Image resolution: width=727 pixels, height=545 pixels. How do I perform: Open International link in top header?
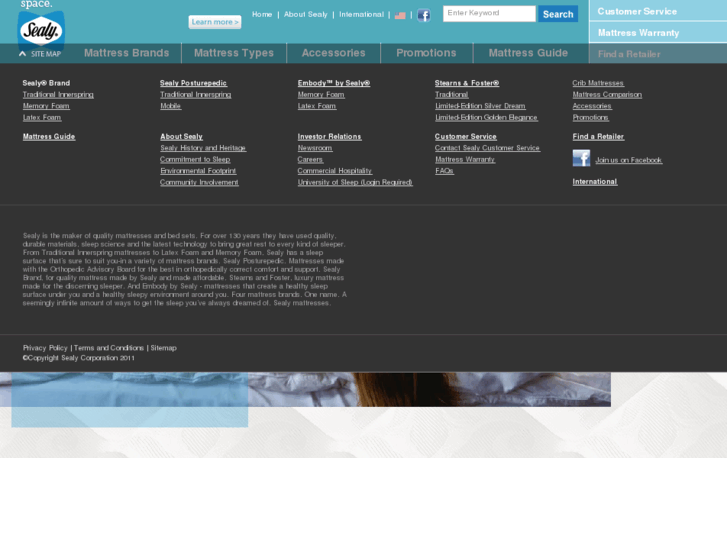[x=361, y=14]
